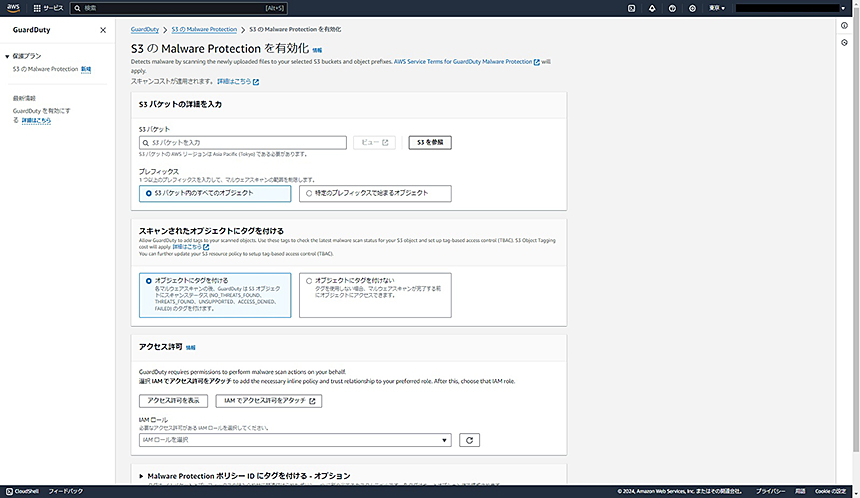Open the Tokyo region dropdown
This screenshot has width=860, height=498.
(717, 8)
